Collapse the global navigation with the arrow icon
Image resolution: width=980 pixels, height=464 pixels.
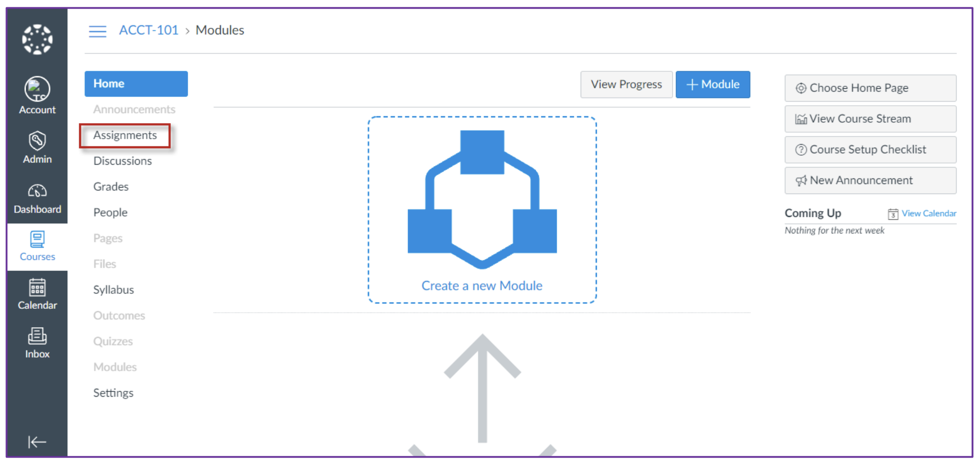click(x=37, y=442)
